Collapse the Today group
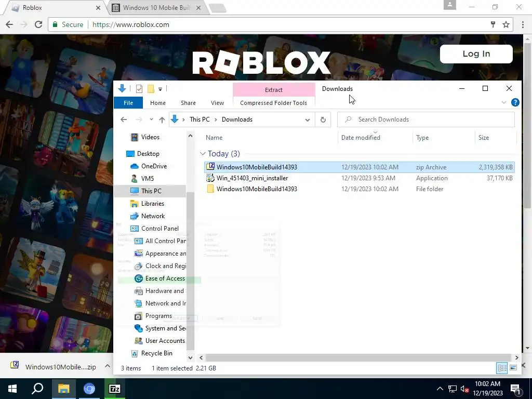This screenshot has width=532, height=399. click(203, 154)
